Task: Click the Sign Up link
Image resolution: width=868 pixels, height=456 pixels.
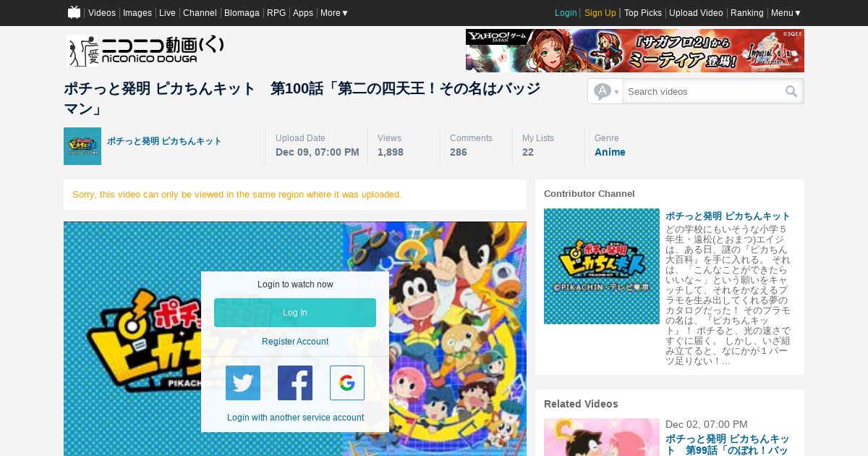Action: coord(600,13)
